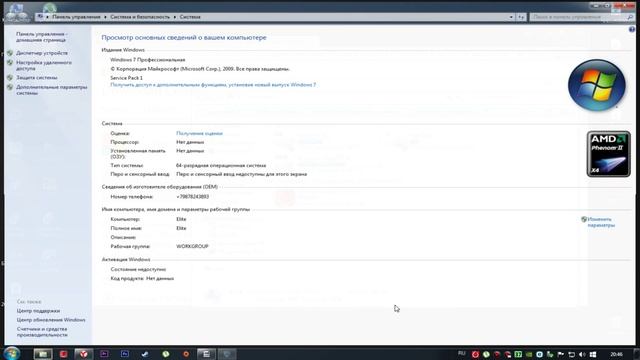This screenshot has height=360, width=640.
Task: Click the Windows 7 upgrade features link
Action: pos(213,85)
